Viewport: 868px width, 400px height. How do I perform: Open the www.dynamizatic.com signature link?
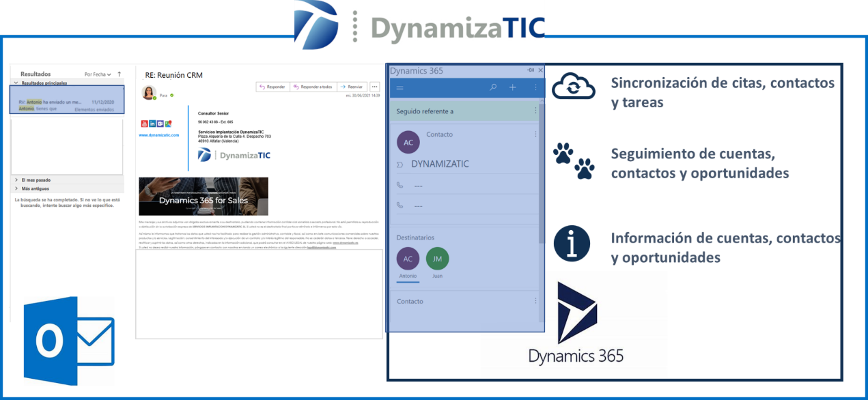click(159, 135)
